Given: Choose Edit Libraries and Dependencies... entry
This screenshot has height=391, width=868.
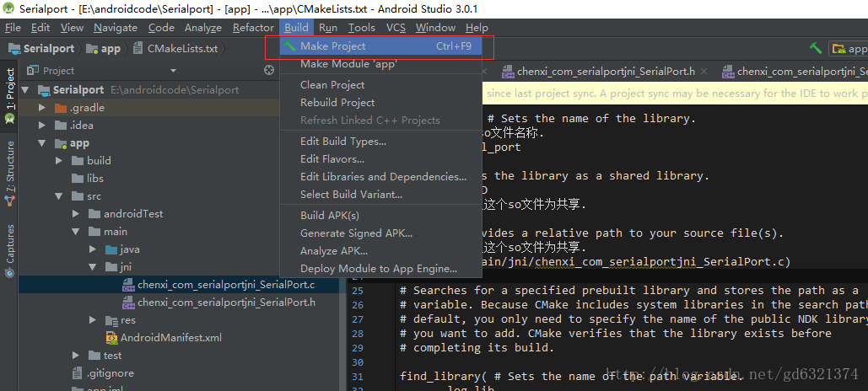Looking at the screenshot, I should (381, 176).
